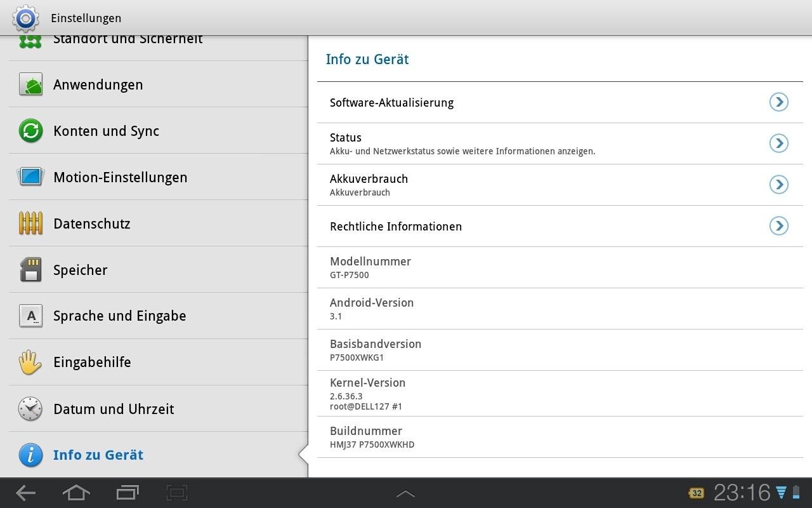Select Info zu Gerät in sidebar
The width and height of the screenshot is (812, 508).
(98, 455)
